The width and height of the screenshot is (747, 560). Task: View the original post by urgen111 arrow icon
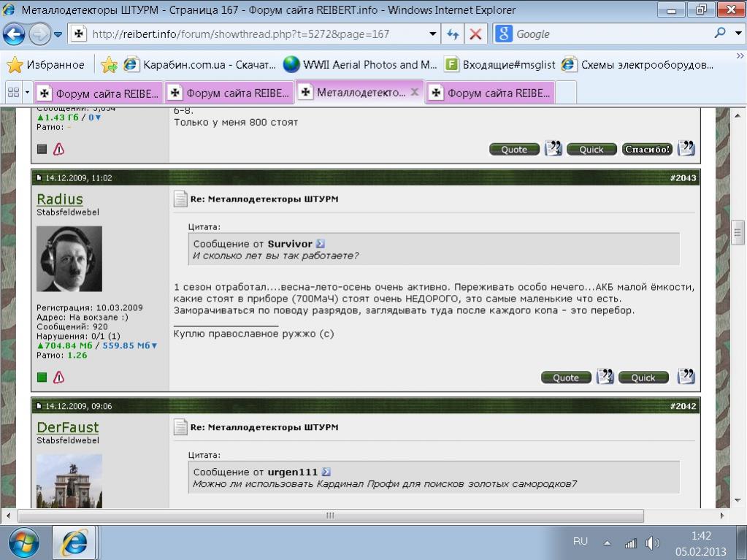click(326, 472)
